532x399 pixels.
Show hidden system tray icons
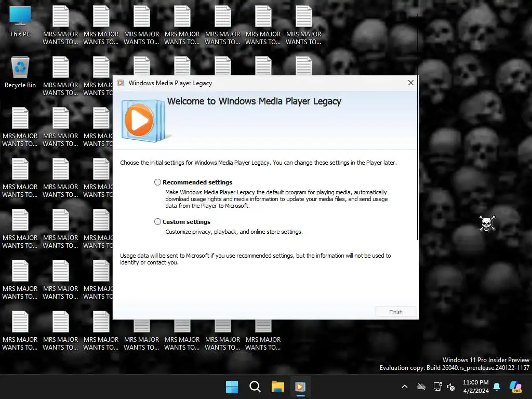pyautogui.click(x=404, y=387)
